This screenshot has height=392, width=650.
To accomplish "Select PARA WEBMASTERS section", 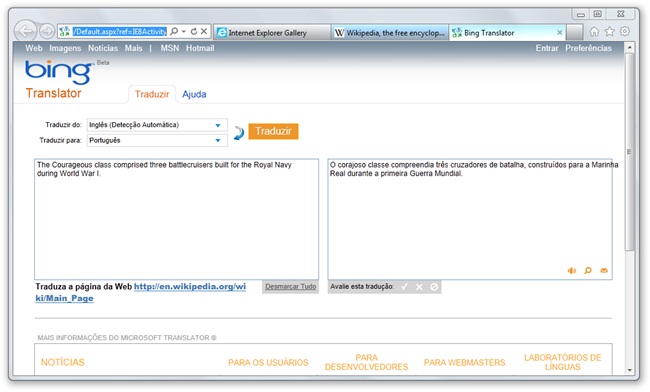I will click(465, 363).
